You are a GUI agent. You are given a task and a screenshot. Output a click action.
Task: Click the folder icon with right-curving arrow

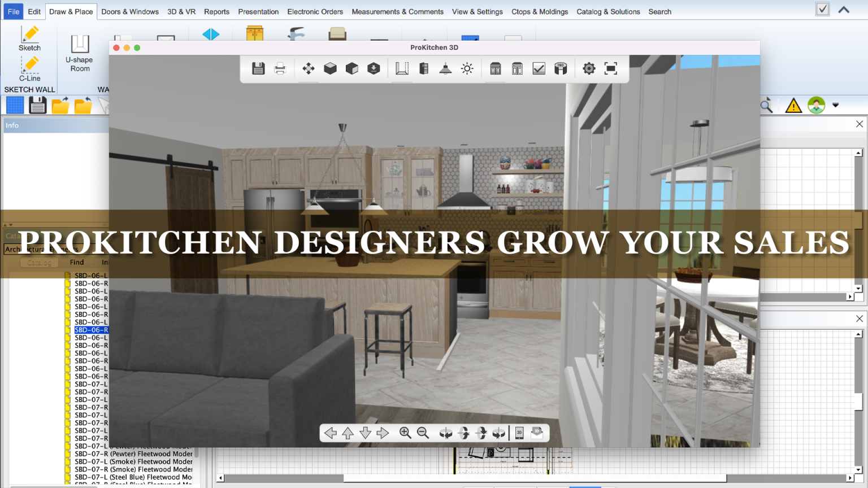tap(60, 105)
